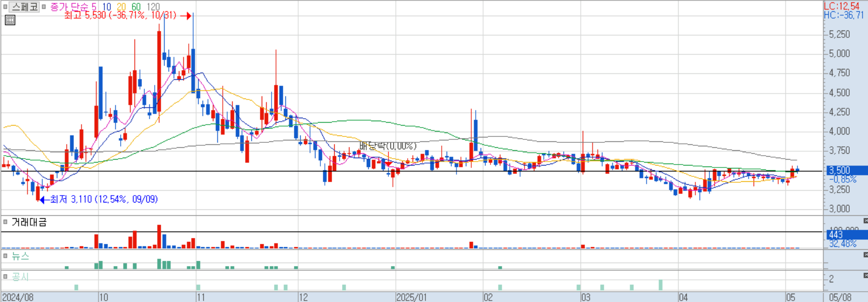Screen dimensions: 868x302
Task: Close the 거래대금 panel with its corner icon
Action: pyautogui.click(x=865, y=221)
